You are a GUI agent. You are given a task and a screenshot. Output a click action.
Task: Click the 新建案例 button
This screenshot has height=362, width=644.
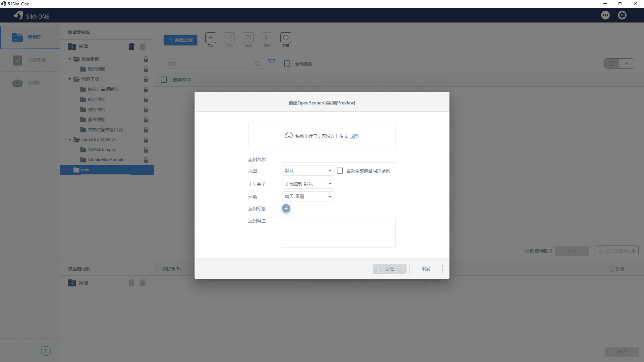click(180, 40)
